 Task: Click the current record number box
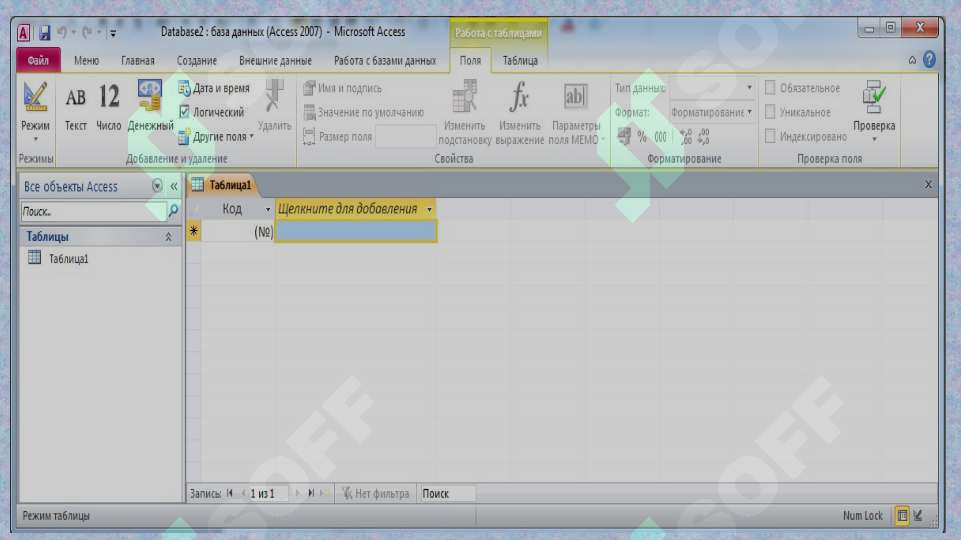[x=268, y=493]
